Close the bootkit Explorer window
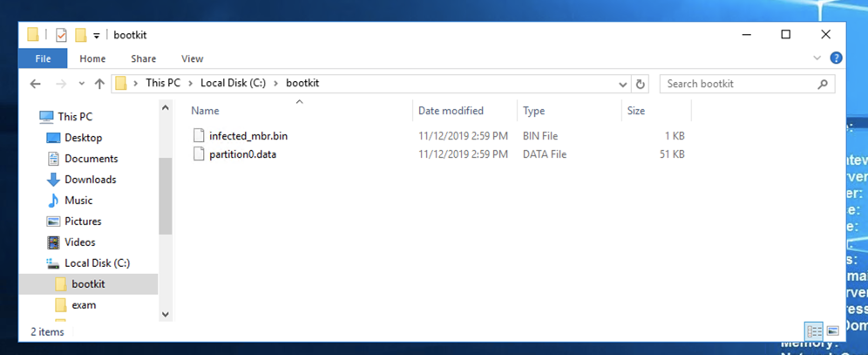 [x=825, y=34]
